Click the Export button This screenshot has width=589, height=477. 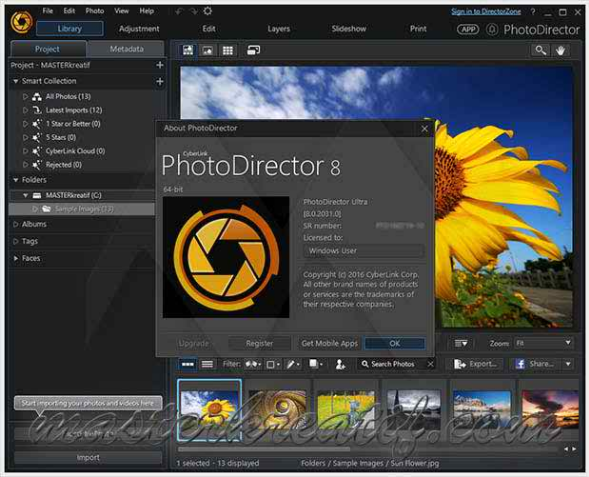[x=476, y=364]
